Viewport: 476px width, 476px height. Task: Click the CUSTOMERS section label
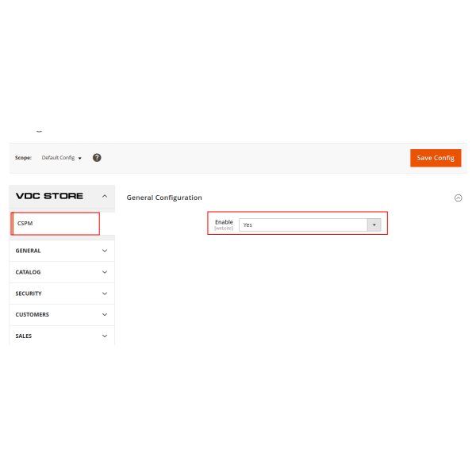point(33,315)
